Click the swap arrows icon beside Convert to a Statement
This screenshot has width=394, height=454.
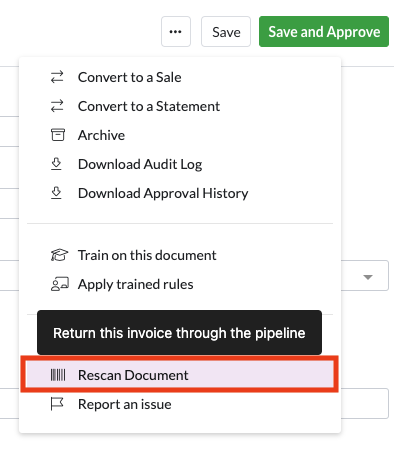pos(57,106)
